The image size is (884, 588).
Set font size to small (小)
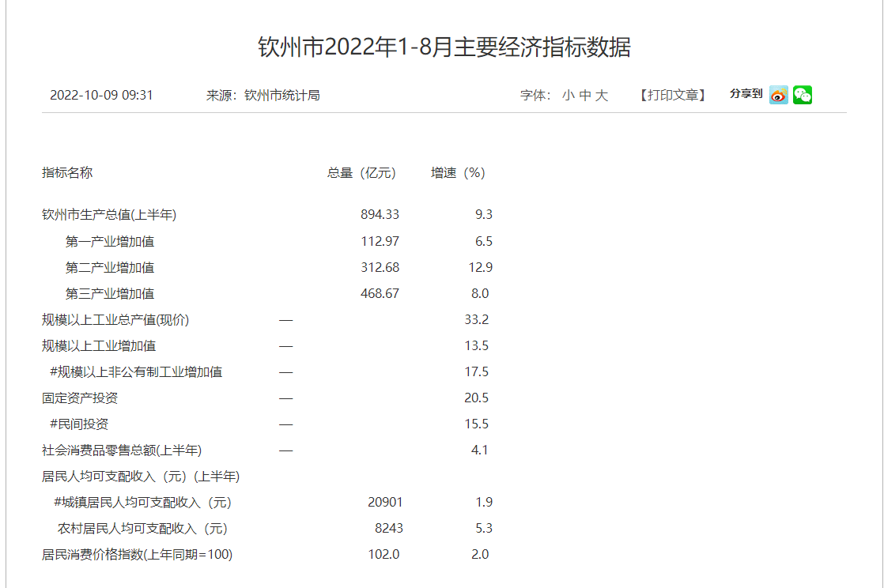569,96
